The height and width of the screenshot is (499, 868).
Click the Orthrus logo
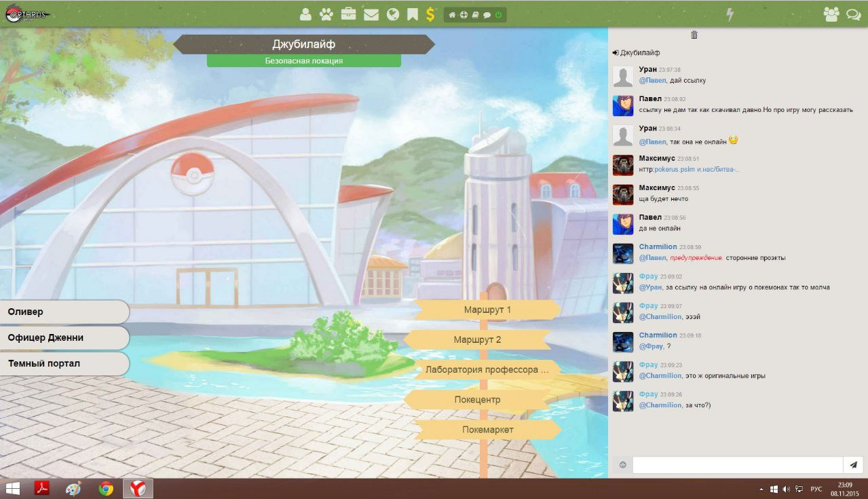click(26, 14)
